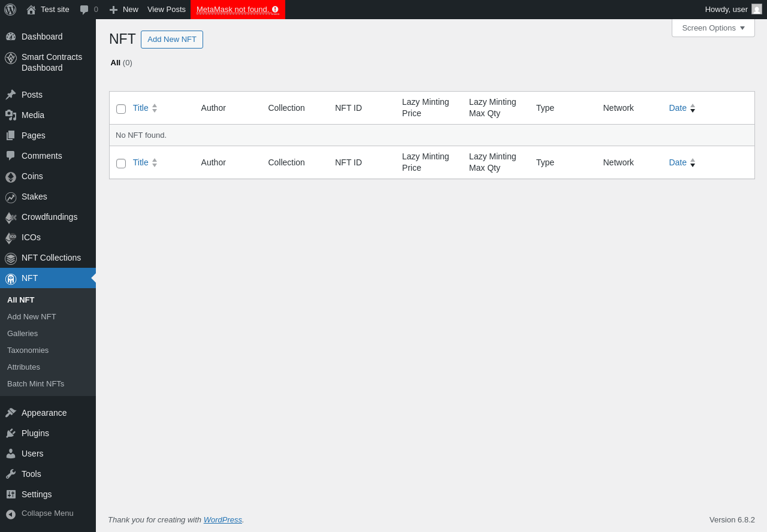Click the Collapse Menu arrow icon

(11, 514)
